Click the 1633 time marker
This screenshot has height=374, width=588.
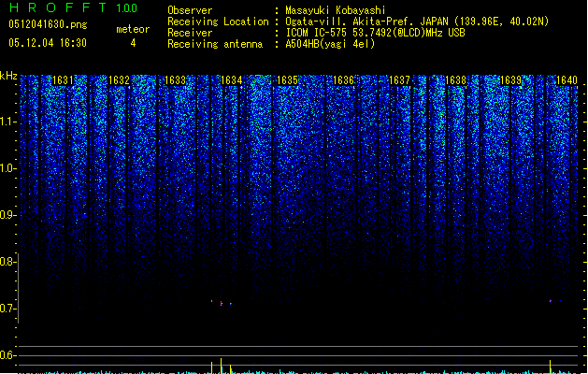(x=175, y=79)
